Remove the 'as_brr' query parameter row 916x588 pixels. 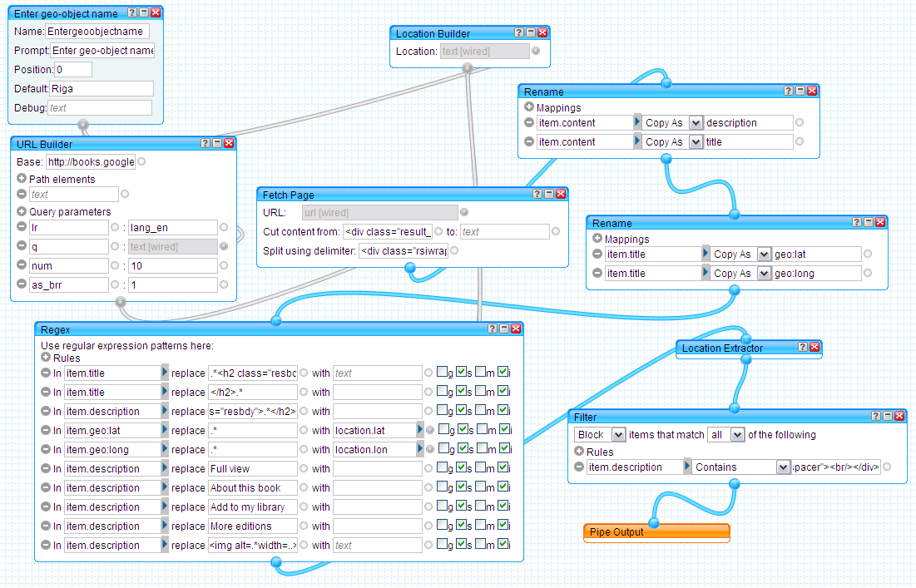22,284
